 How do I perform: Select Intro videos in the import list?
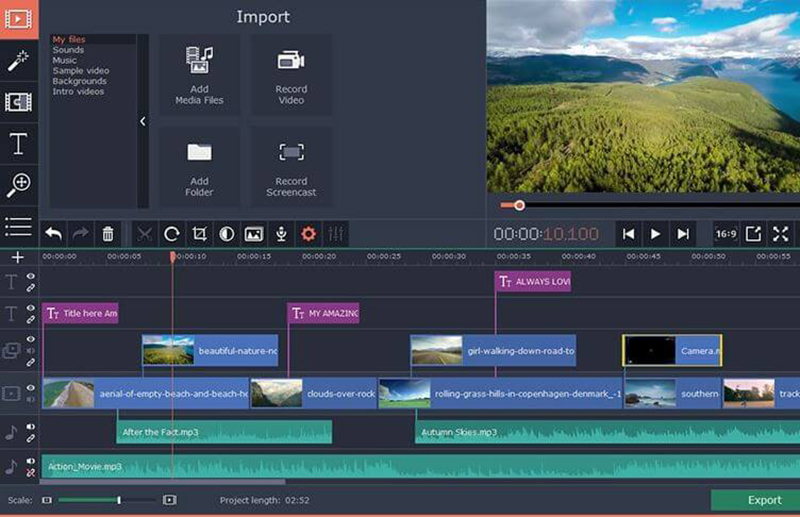(78, 92)
